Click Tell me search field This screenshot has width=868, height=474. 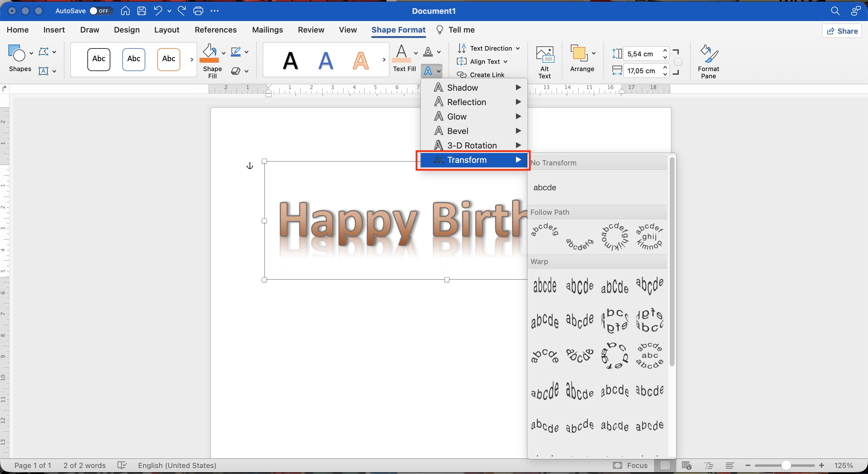(455, 30)
